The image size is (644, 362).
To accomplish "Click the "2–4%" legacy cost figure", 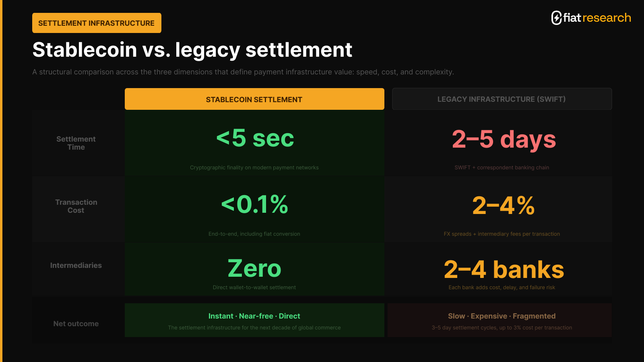I will pos(503,206).
